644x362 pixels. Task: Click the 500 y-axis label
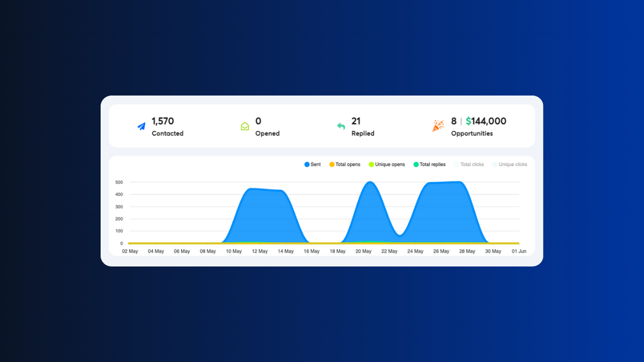(x=119, y=183)
